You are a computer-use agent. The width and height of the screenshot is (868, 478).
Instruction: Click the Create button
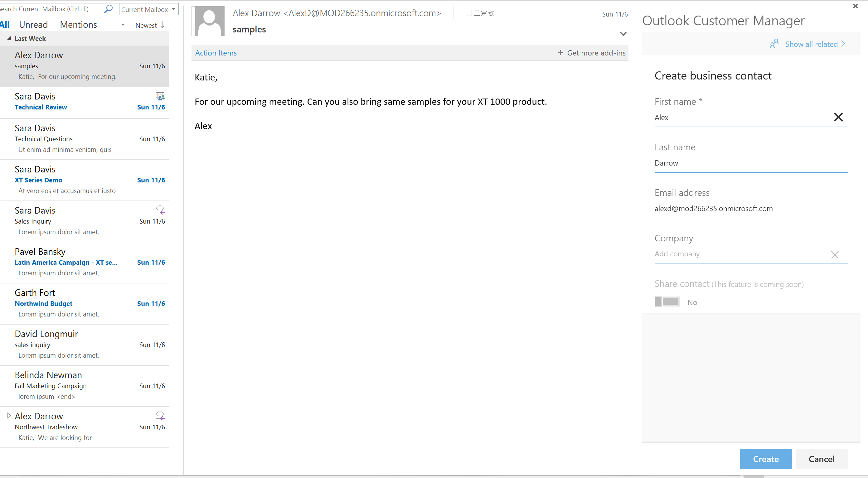click(766, 459)
